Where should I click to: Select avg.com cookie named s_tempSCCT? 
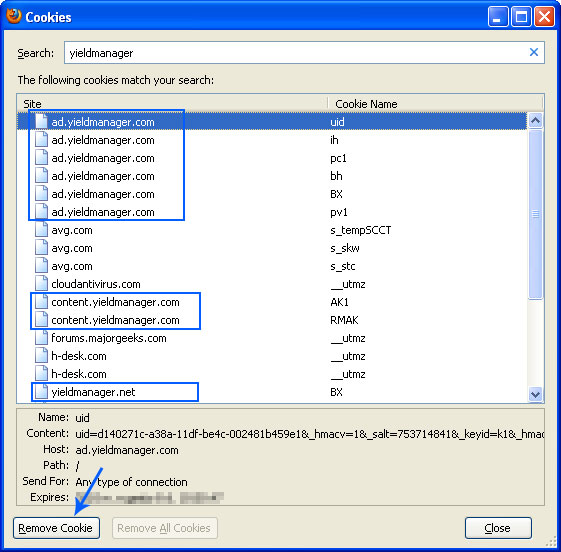(272, 230)
